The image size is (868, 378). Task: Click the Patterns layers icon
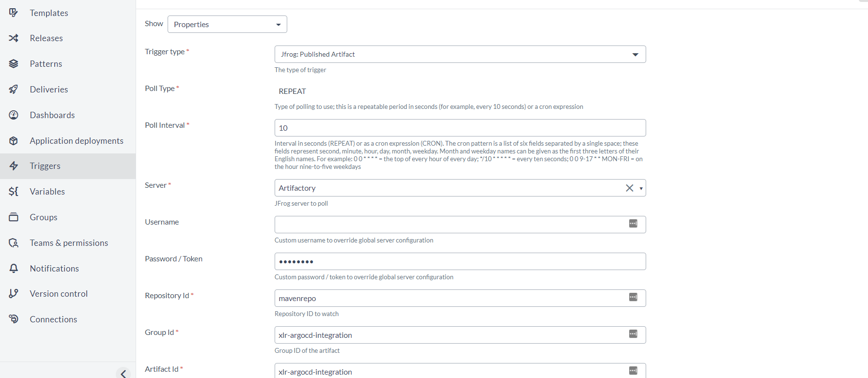14,63
